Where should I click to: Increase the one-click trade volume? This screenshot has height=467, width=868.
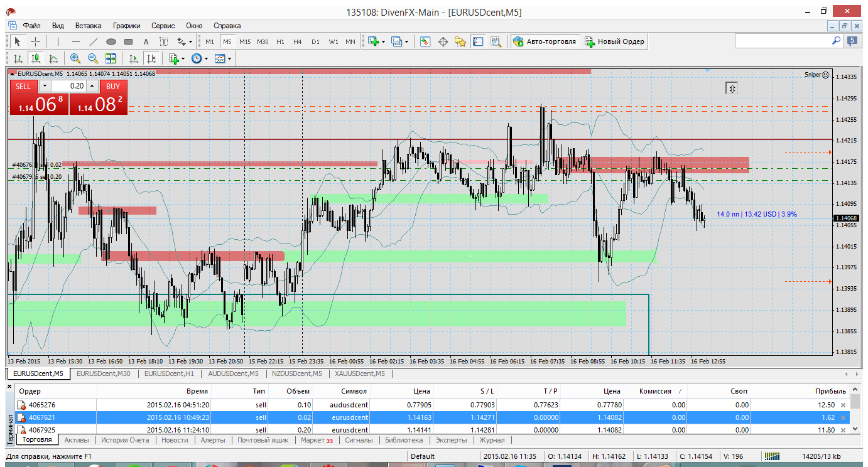(x=92, y=86)
